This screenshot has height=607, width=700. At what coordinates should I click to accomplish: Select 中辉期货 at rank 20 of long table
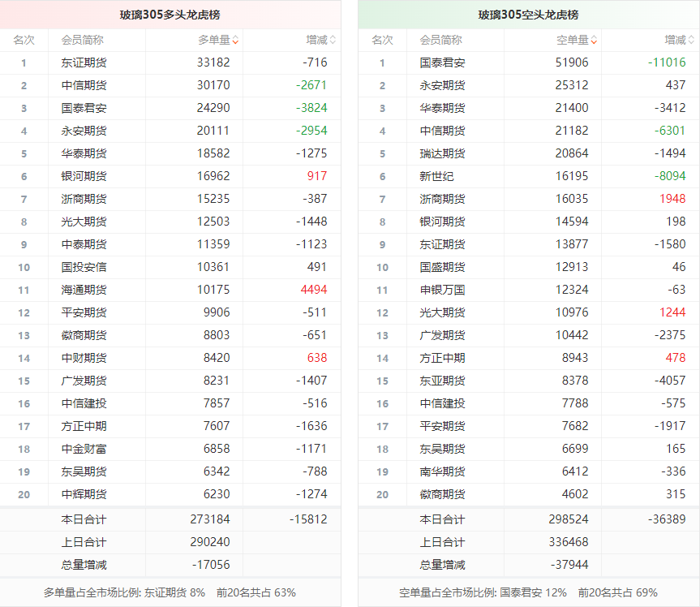click(84, 494)
